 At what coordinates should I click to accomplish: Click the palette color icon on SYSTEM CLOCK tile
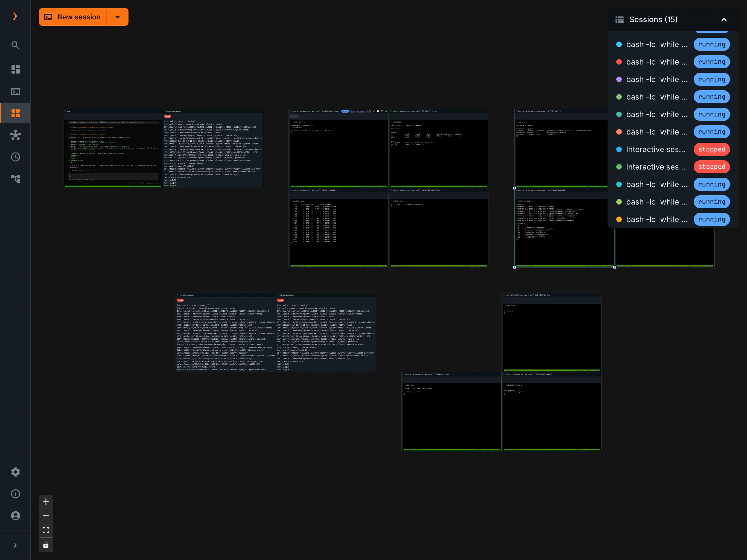[378, 111]
